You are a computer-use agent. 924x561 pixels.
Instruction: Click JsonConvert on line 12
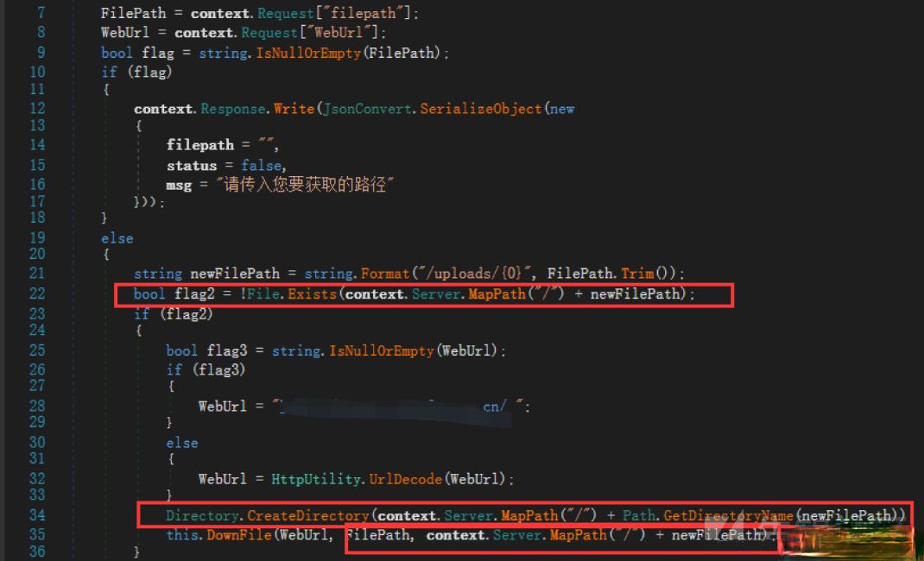[368, 109]
